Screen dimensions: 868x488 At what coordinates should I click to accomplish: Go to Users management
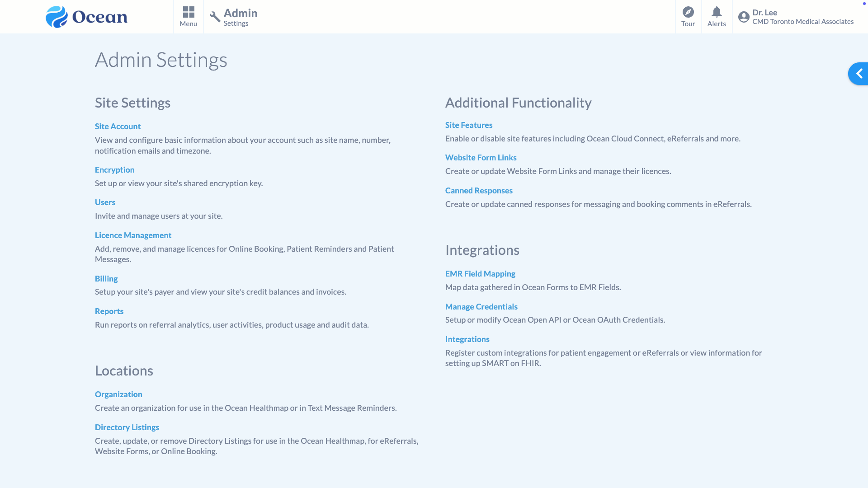click(105, 202)
